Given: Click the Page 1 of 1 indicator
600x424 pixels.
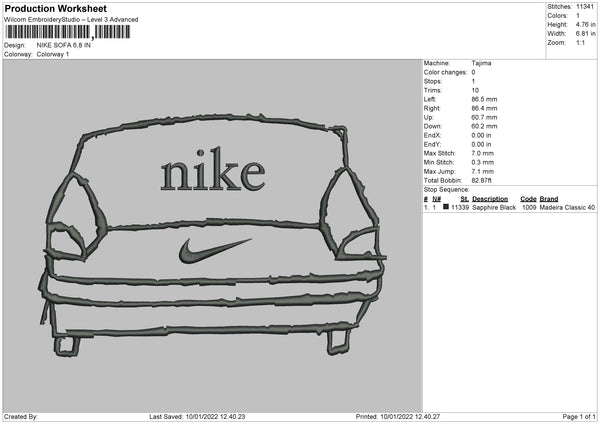Looking at the screenshot, I should pyautogui.click(x=579, y=416).
